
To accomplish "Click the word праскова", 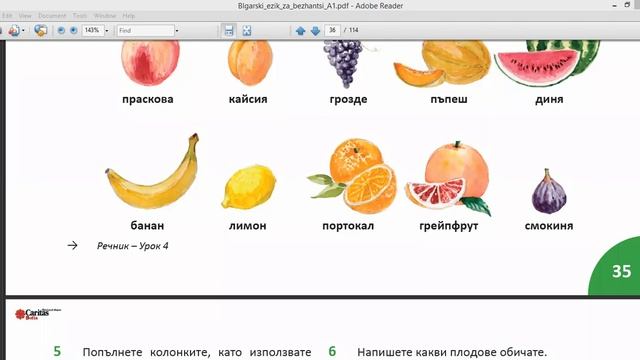I will click(x=148, y=99).
